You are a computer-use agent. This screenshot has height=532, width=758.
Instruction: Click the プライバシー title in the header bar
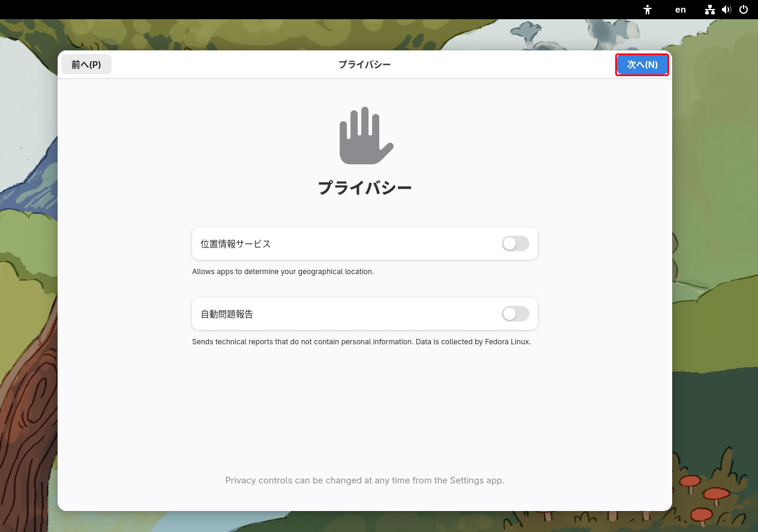(x=365, y=64)
